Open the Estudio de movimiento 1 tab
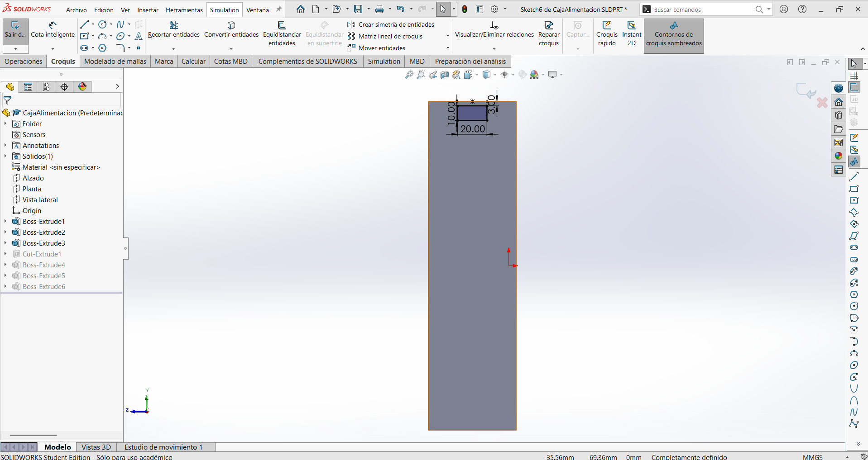This screenshot has width=868, height=460. point(163,447)
